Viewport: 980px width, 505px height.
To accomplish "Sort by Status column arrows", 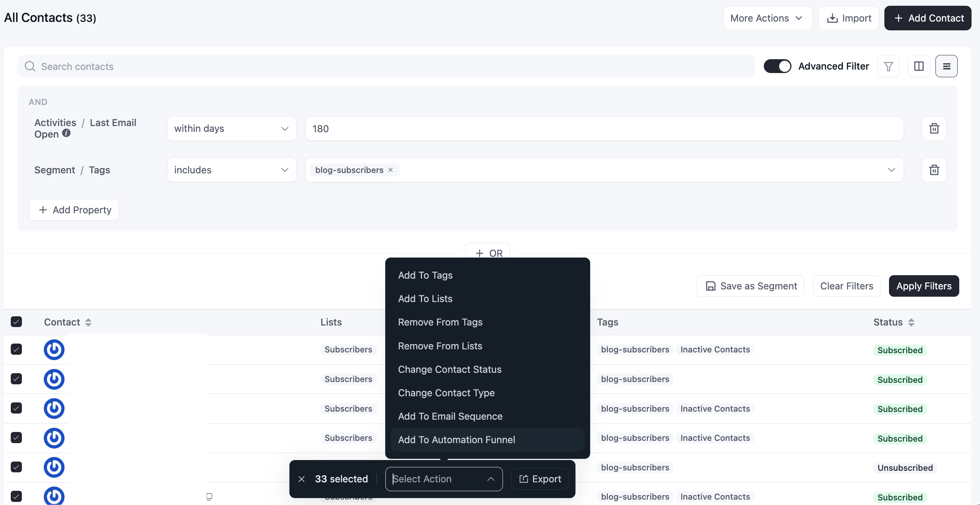I will 911,322.
